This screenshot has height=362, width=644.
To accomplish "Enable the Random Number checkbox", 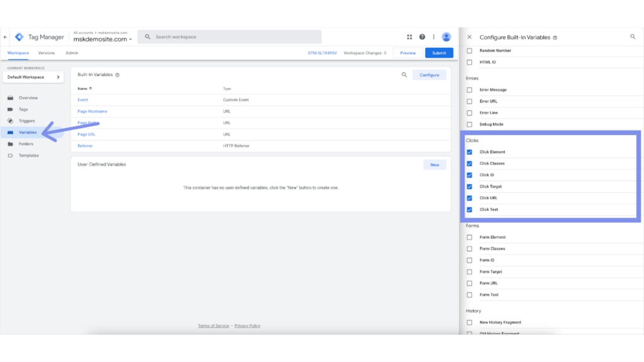I will [469, 50].
